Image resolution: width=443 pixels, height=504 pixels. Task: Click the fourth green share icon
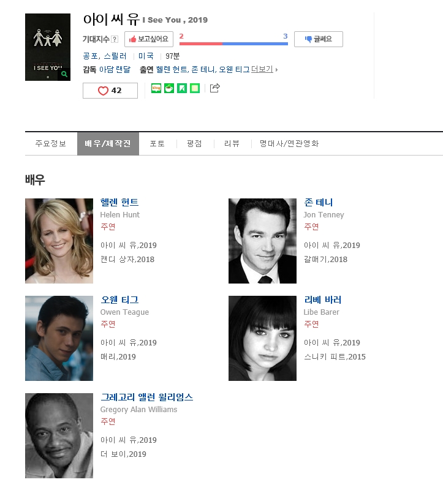tap(195, 89)
